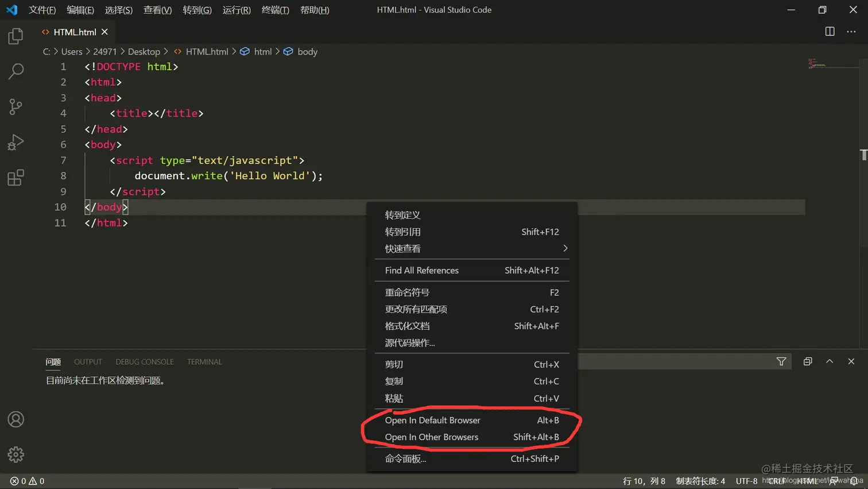
Task: Open the 转到(G) menu
Action: (197, 10)
